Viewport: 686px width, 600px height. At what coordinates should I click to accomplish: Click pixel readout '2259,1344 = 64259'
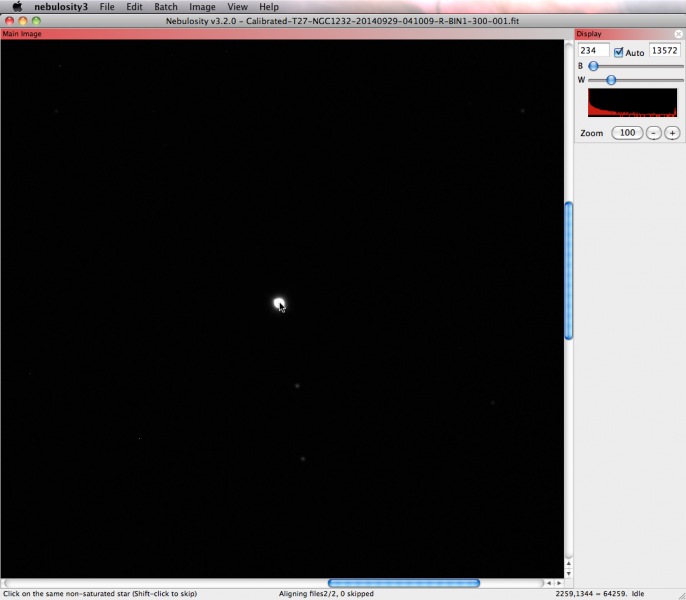coord(590,594)
